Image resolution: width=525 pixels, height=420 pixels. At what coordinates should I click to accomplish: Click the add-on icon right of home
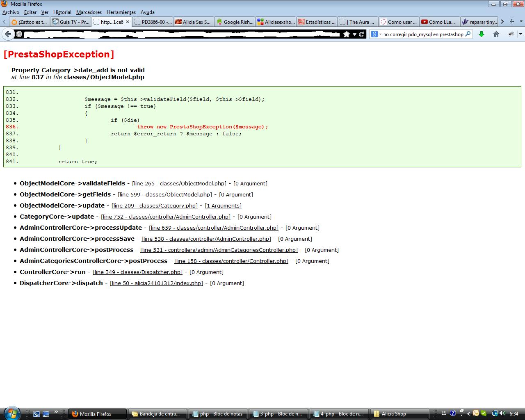click(x=511, y=34)
